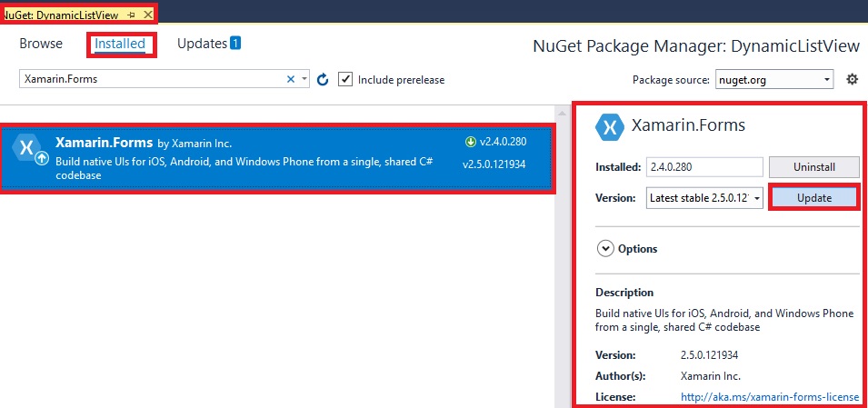Refresh the package list
868x408 pixels.
[323, 80]
